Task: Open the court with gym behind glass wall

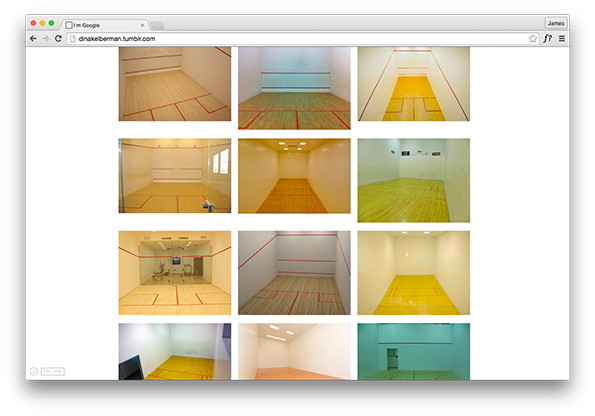Action: coord(175,273)
